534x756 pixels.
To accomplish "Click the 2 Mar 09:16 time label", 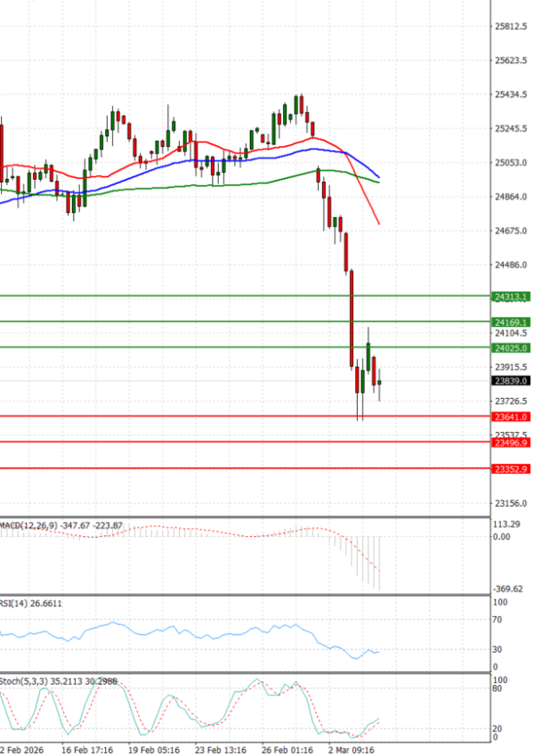I will click(351, 750).
